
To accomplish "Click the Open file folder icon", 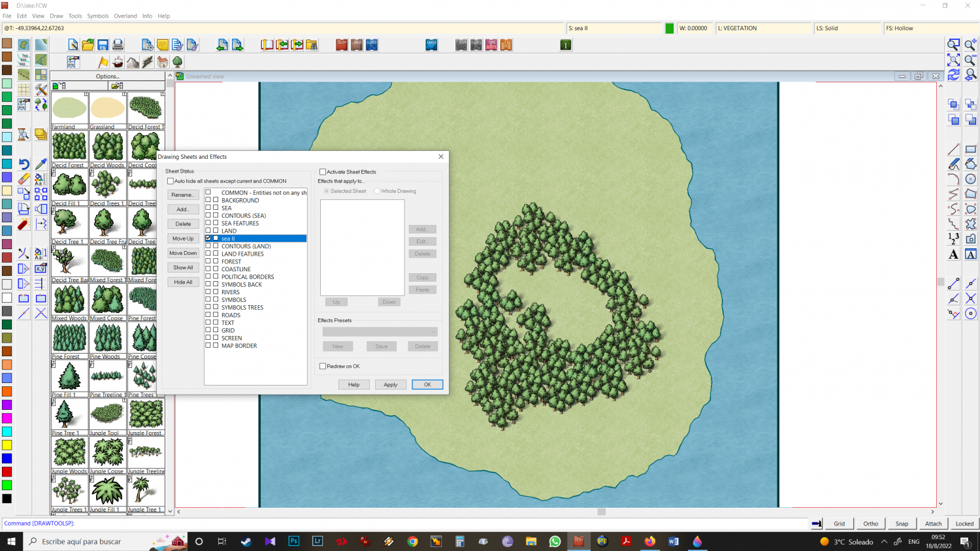I will [x=88, y=45].
